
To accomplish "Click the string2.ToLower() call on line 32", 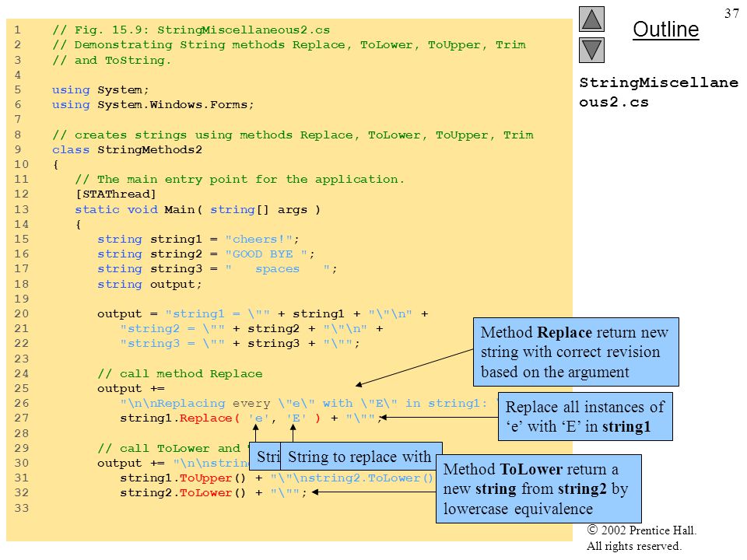I will 213,493.
